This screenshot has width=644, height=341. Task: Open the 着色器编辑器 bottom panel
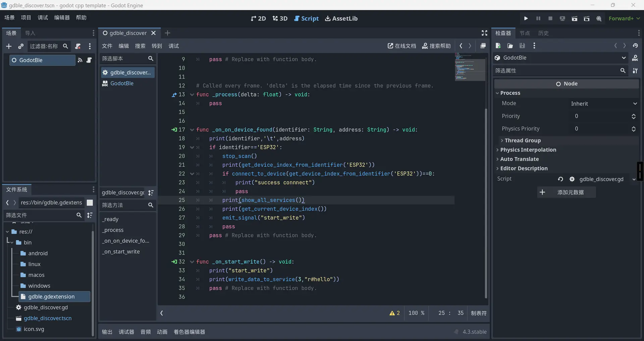pyautogui.click(x=190, y=332)
